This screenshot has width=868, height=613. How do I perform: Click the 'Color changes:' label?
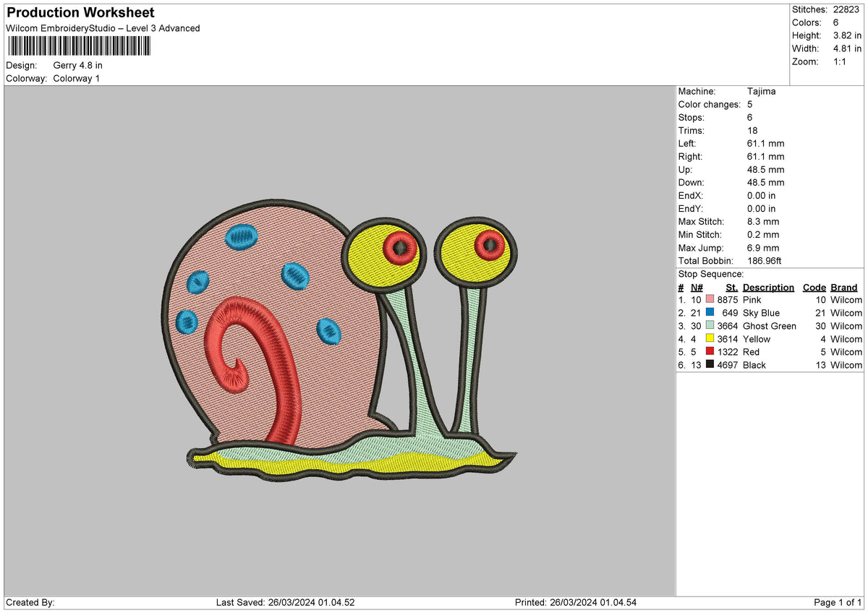(709, 105)
